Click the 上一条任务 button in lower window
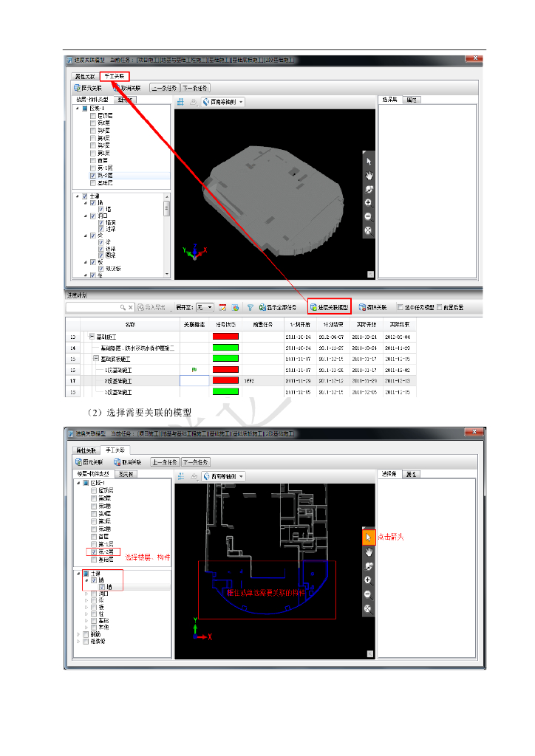Viewport: 535px width, 756px height. pos(164,462)
